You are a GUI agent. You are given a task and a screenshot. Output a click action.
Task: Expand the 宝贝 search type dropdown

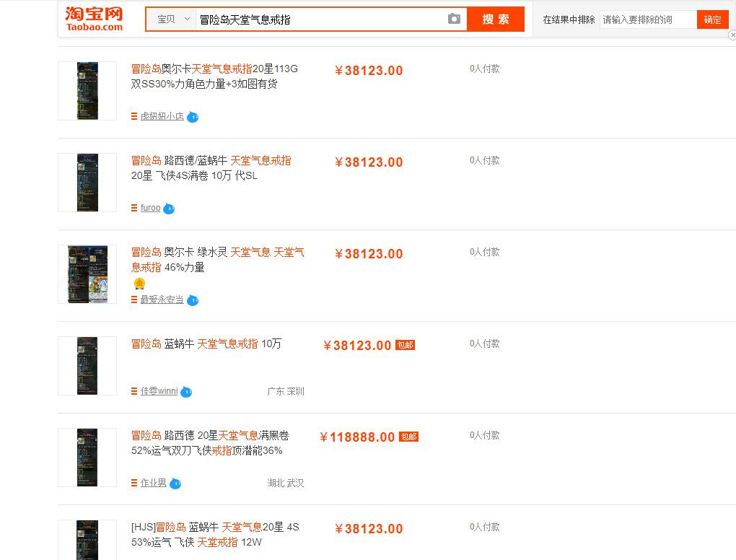(x=173, y=19)
